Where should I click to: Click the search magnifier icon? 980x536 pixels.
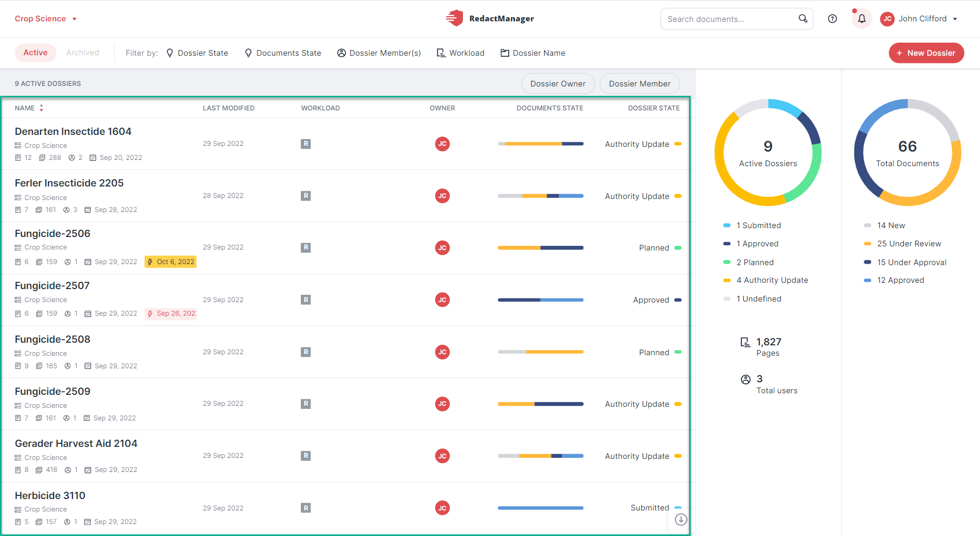click(803, 19)
